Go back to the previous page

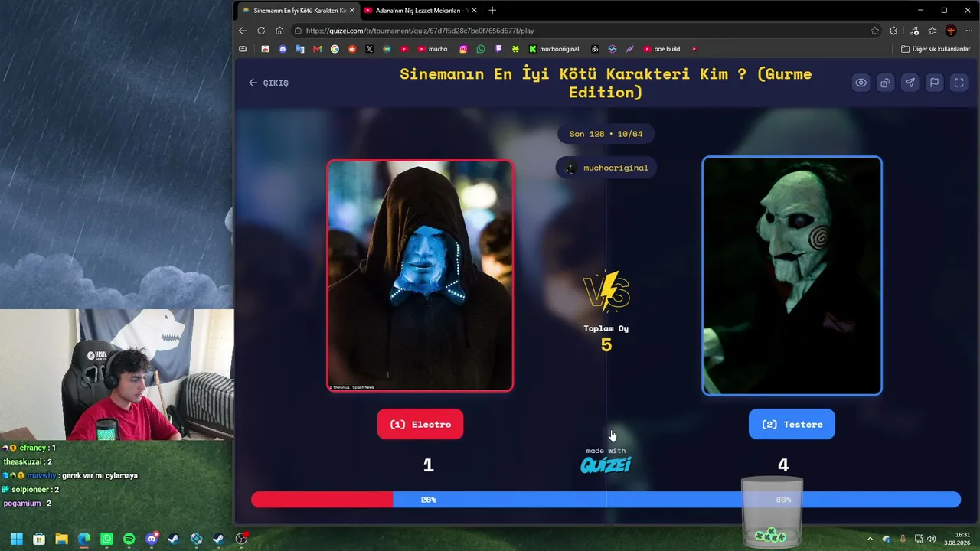243,31
